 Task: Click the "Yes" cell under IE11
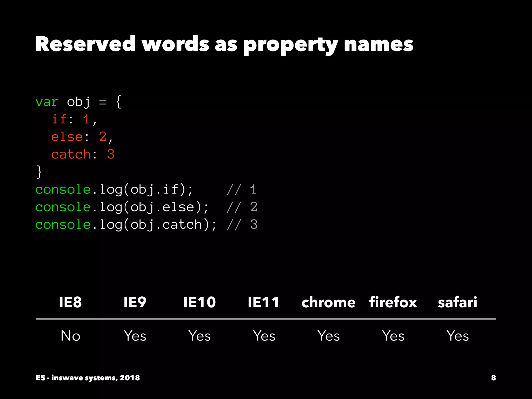[264, 335]
